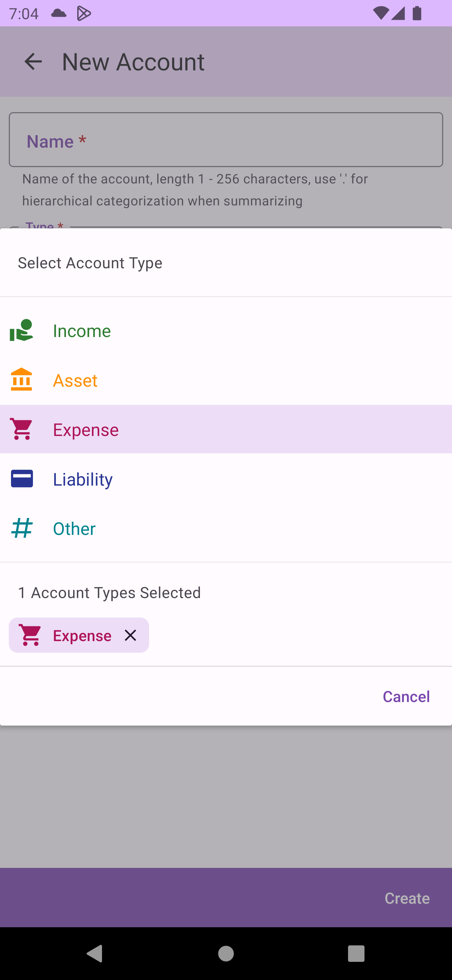Tap the Expense shopping cart list icon

tap(21, 429)
